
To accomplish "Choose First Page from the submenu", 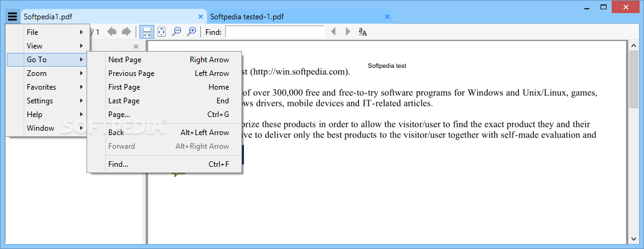I will click(x=165, y=87).
